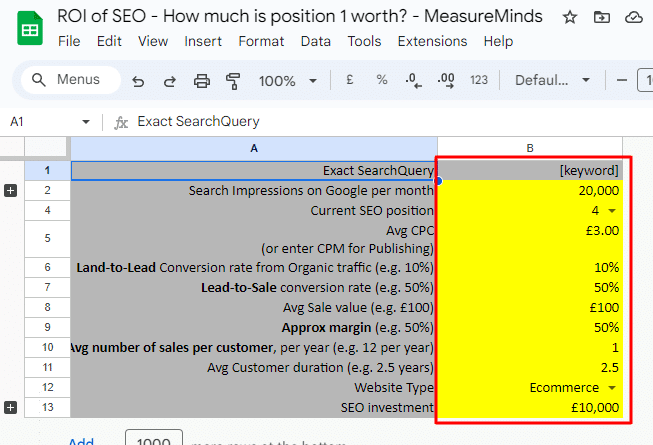Screen dimensions: 653x445
Task: Select the 10% Land-to-Lead value cell
Action: coord(530,268)
